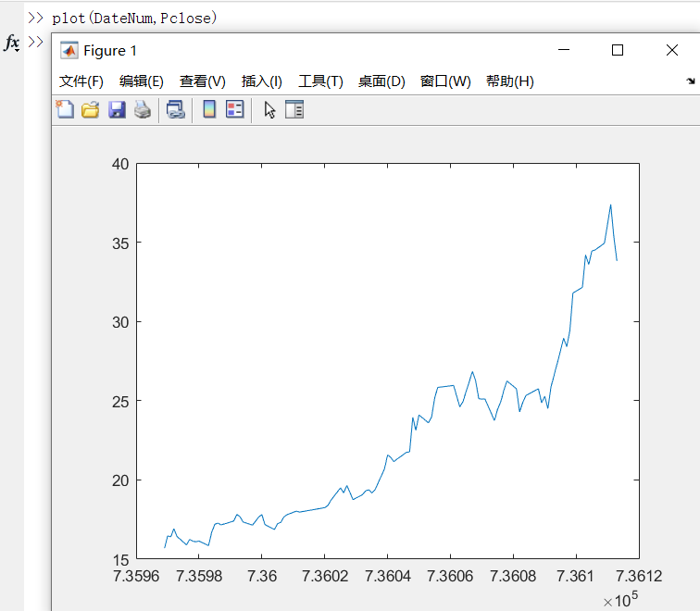Click the New Figure toolbar icon

pyautogui.click(x=65, y=110)
